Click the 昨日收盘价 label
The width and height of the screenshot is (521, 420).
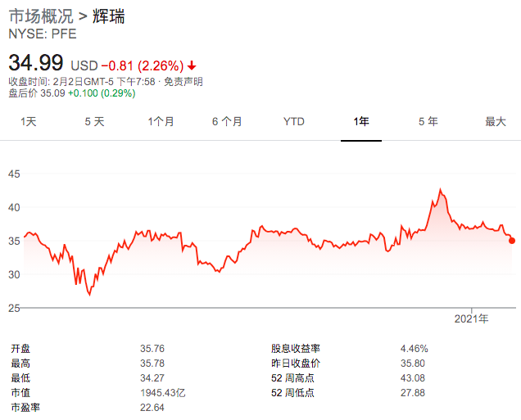coord(296,364)
